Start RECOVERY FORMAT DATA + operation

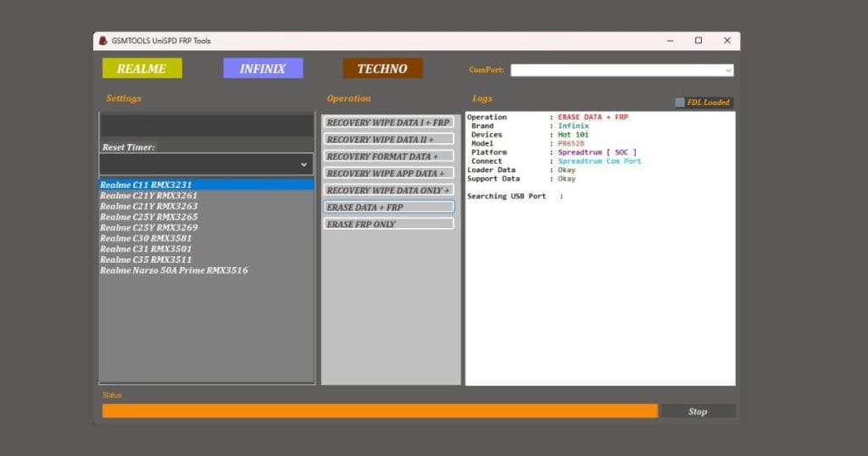[388, 157]
